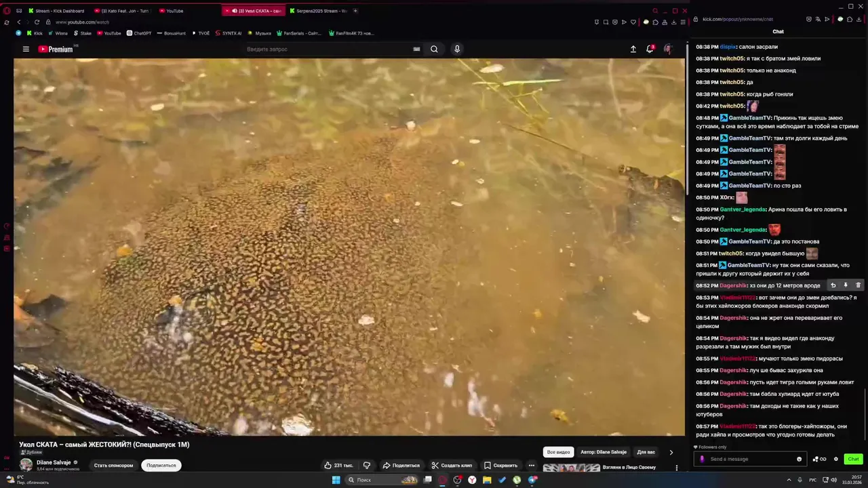The image size is (868, 488).
Task: Open the ChatGPT bookmark
Action: [138, 33]
